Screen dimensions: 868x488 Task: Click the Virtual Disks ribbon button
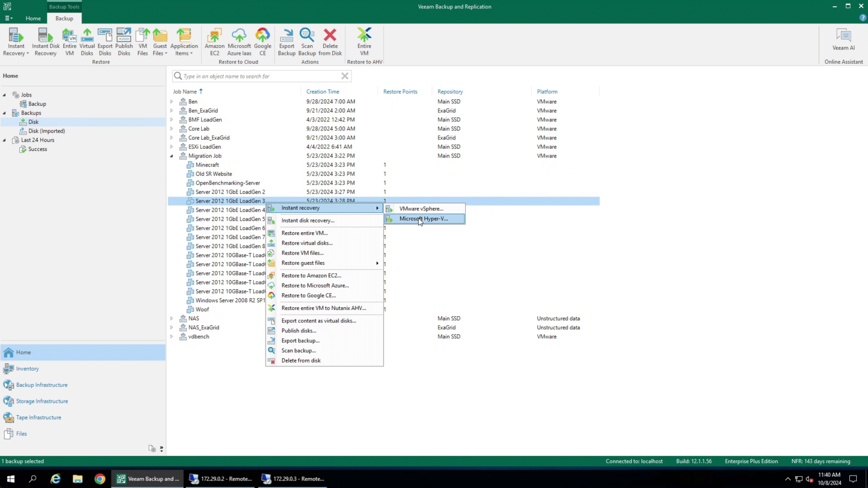click(x=87, y=42)
